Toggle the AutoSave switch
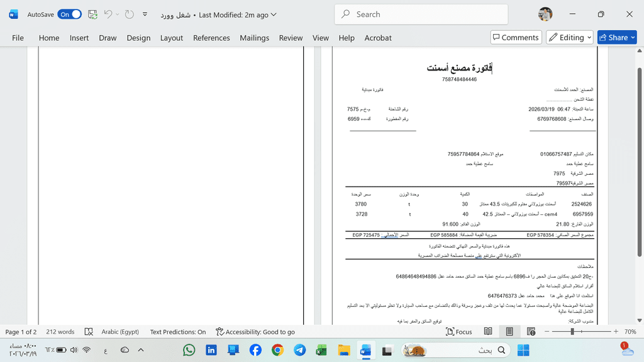This screenshot has height=362, width=644. (x=69, y=14)
